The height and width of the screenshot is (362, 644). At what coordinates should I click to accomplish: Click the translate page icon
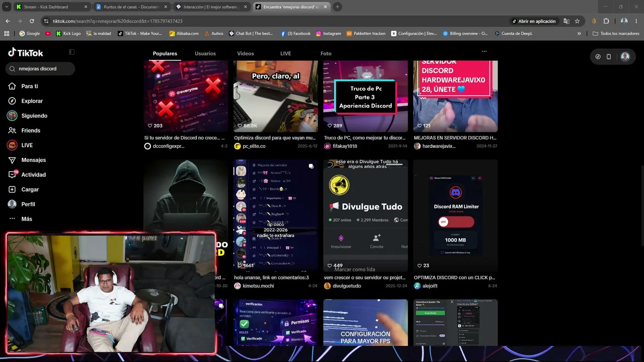(567, 21)
